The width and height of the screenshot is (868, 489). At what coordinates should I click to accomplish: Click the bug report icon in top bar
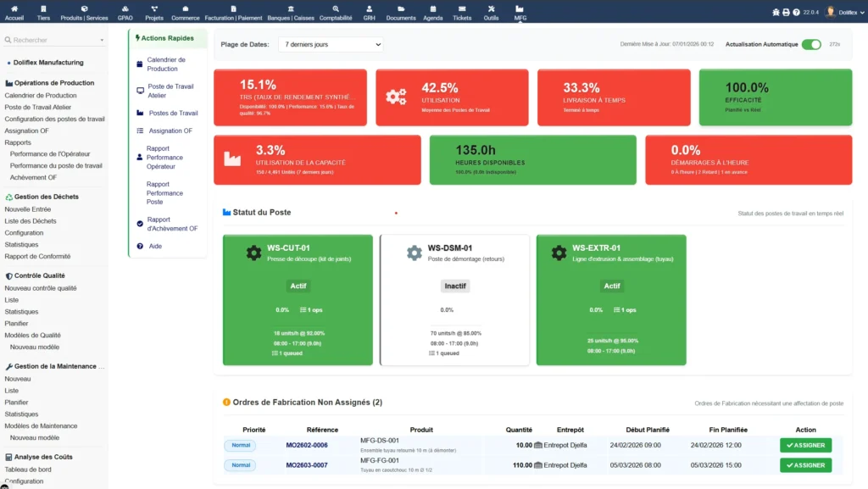tap(776, 12)
